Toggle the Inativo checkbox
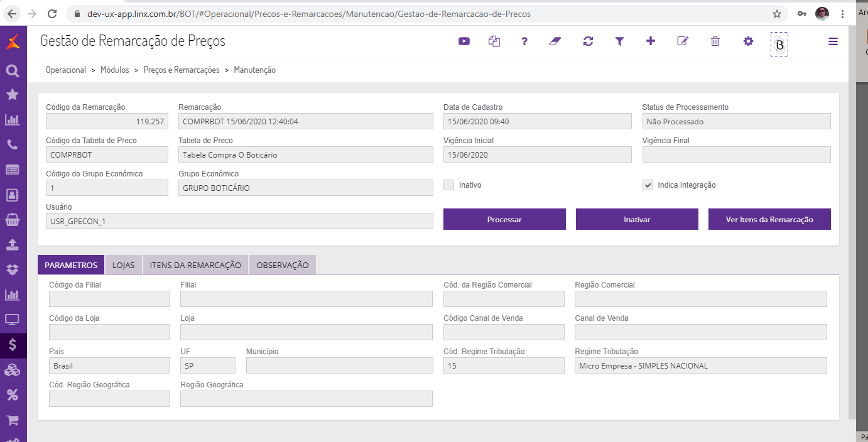 pyautogui.click(x=448, y=185)
